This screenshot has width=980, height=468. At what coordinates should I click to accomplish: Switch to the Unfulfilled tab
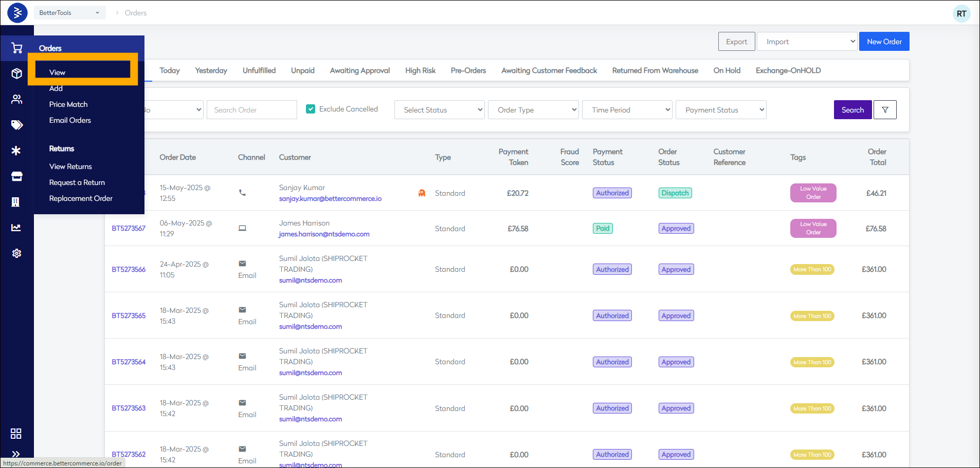[259, 70]
